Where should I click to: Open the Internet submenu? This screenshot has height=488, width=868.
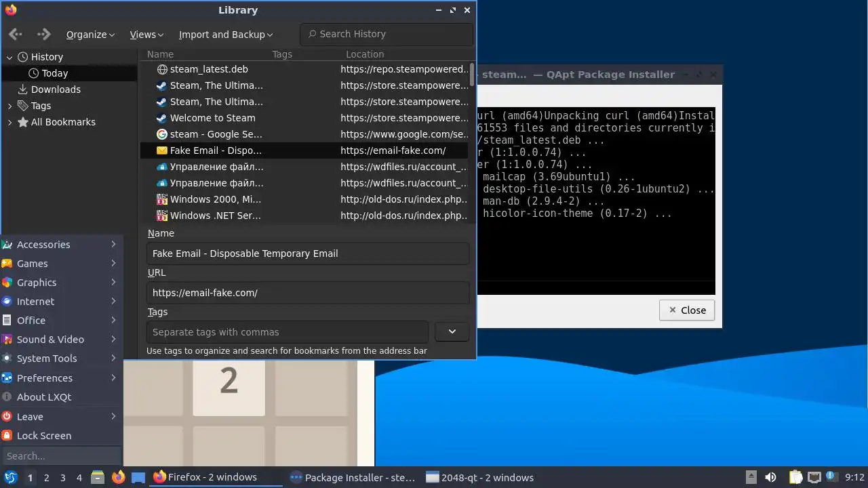point(61,302)
